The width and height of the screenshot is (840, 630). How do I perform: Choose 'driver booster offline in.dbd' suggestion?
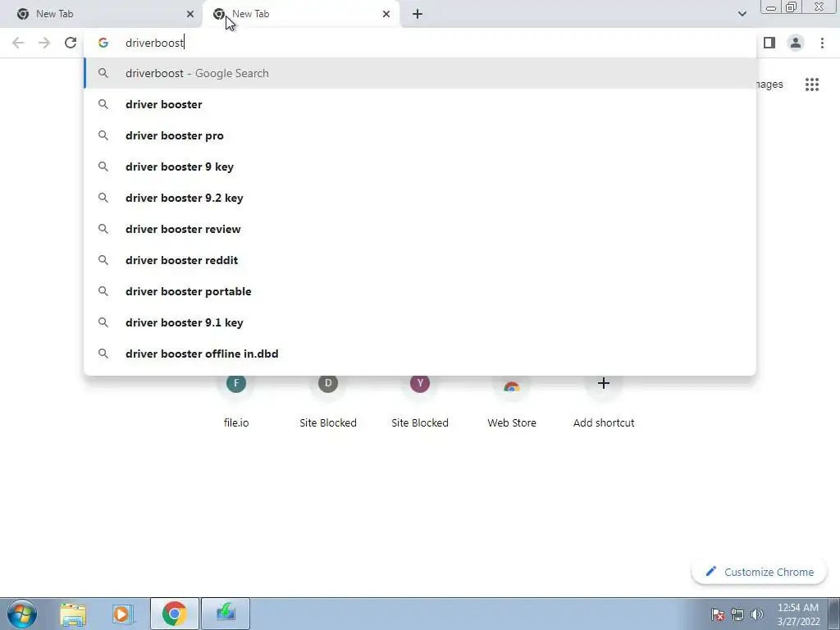(x=420, y=354)
